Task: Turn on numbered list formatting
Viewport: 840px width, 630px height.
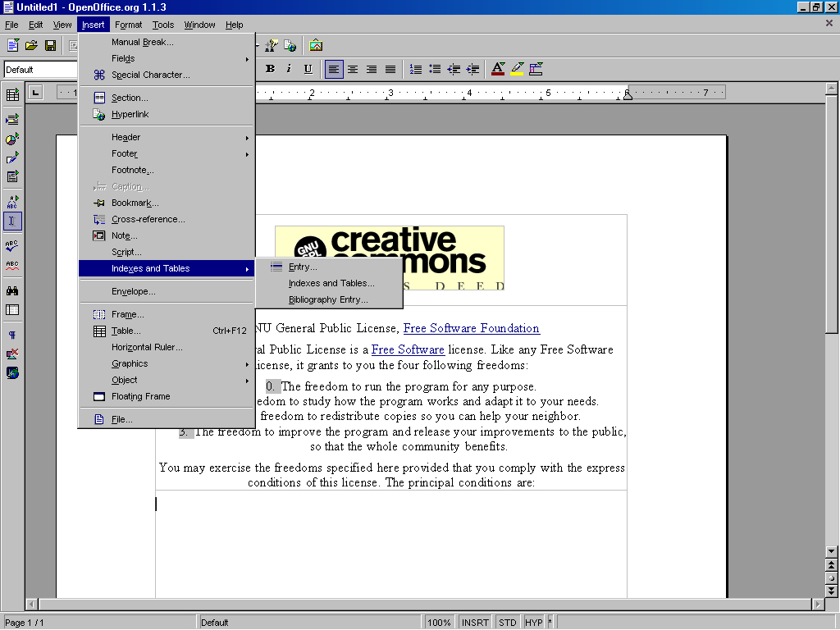Action: coord(415,70)
